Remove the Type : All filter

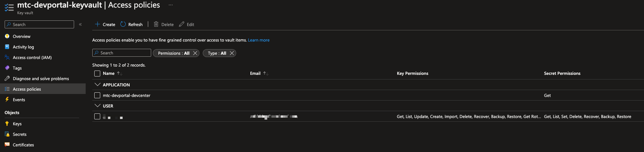point(232,53)
